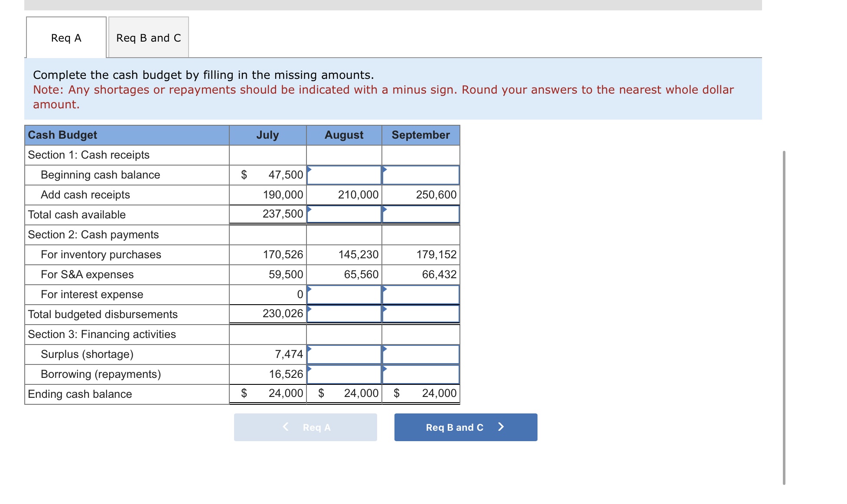847x504 pixels.
Task: Click the right chevron on next button
Action: 501,427
